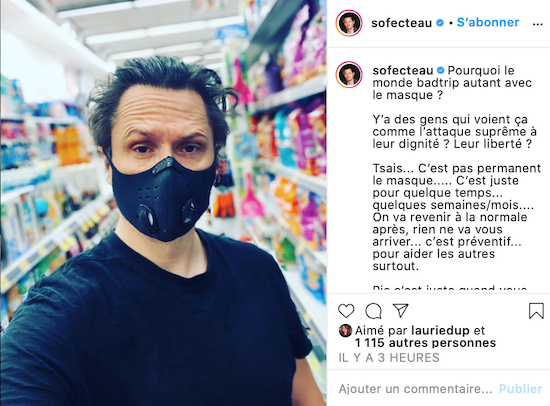
Task: Share the post via paper plane icon
Action: [x=401, y=310]
